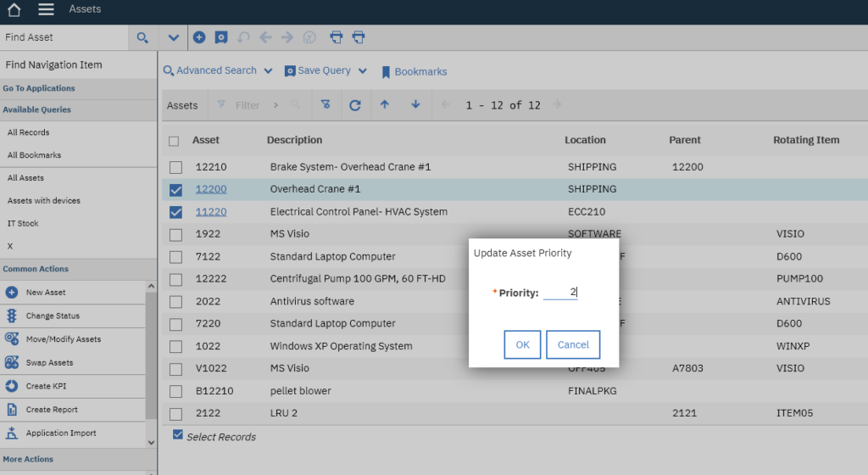Click the refresh table icon
868x475 pixels.
(355, 105)
